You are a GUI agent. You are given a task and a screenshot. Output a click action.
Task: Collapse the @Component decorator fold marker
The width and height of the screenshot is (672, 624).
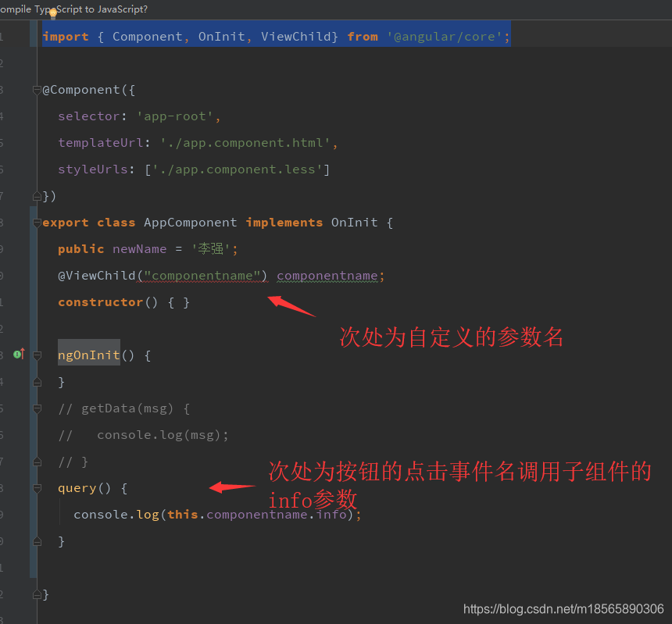tap(38, 90)
